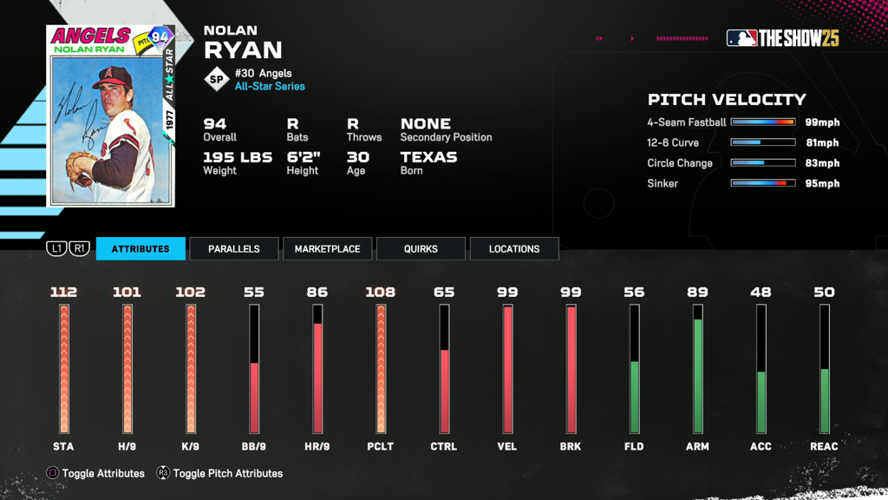Click the 4-Seam Fastball velocity bar
The width and height of the screenshot is (888, 500).
click(763, 122)
